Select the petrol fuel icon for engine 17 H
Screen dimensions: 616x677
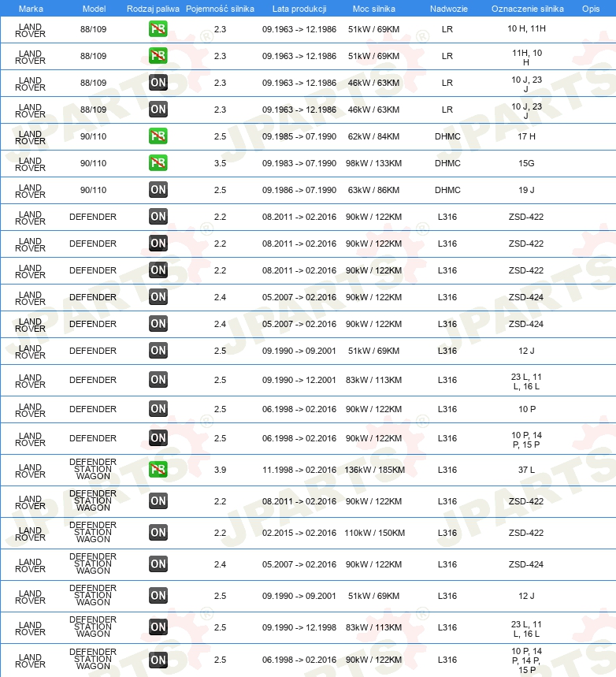point(158,136)
